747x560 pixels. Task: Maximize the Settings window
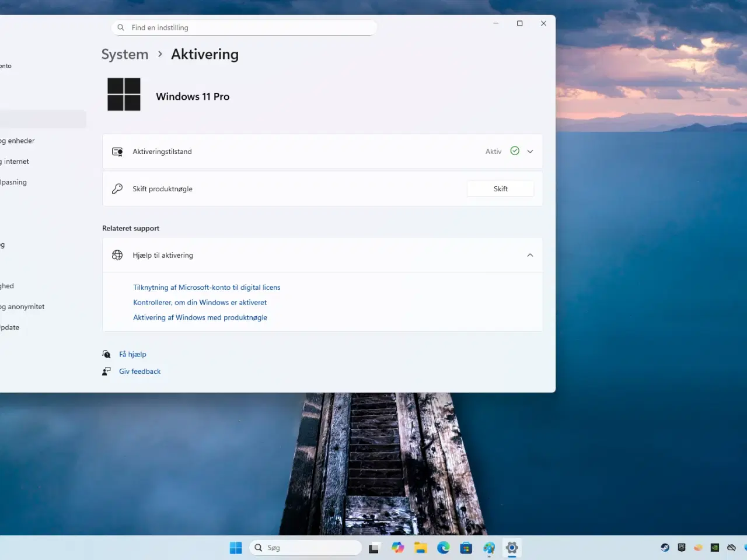[x=519, y=23]
